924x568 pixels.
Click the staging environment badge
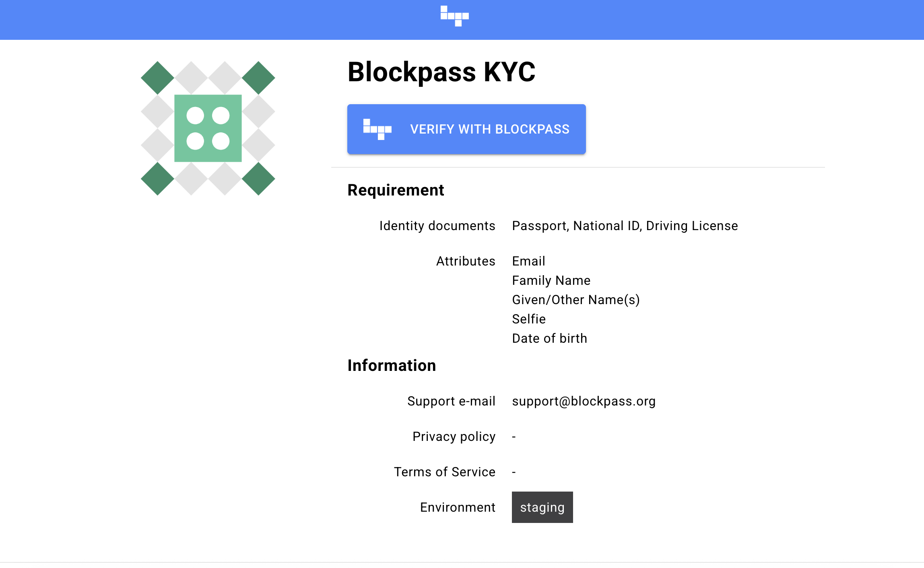click(x=542, y=507)
